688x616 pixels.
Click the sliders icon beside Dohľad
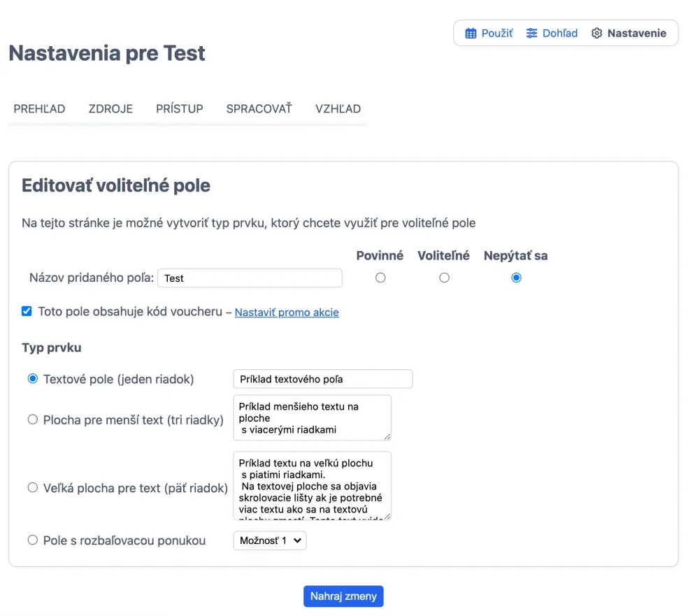click(532, 33)
